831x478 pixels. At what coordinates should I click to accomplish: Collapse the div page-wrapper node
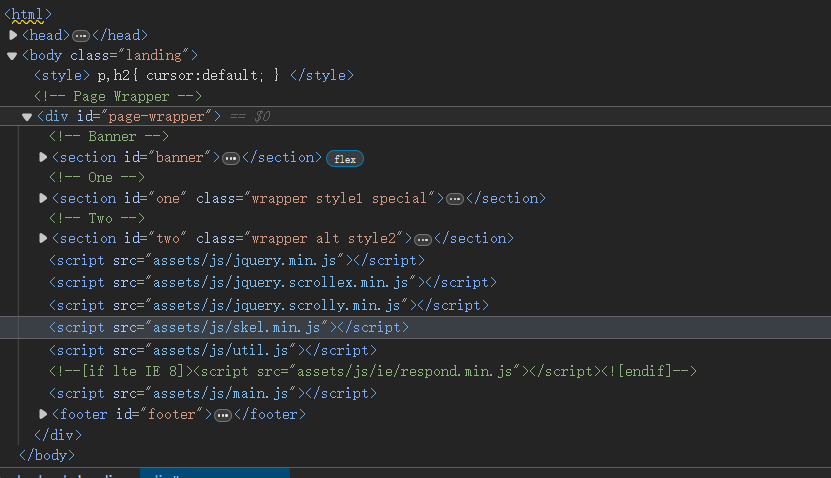(x=26, y=117)
